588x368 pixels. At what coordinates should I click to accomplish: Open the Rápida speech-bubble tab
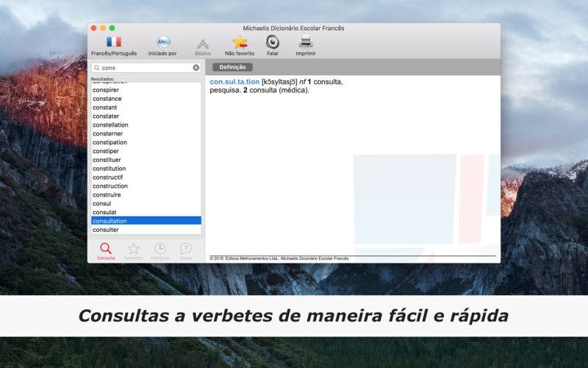(186, 251)
